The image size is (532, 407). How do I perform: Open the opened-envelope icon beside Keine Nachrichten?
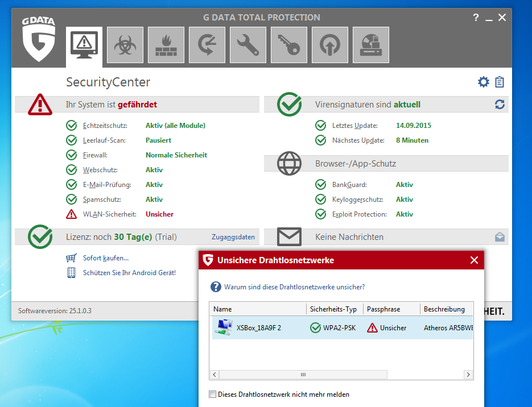pyautogui.click(x=500, y=237)
